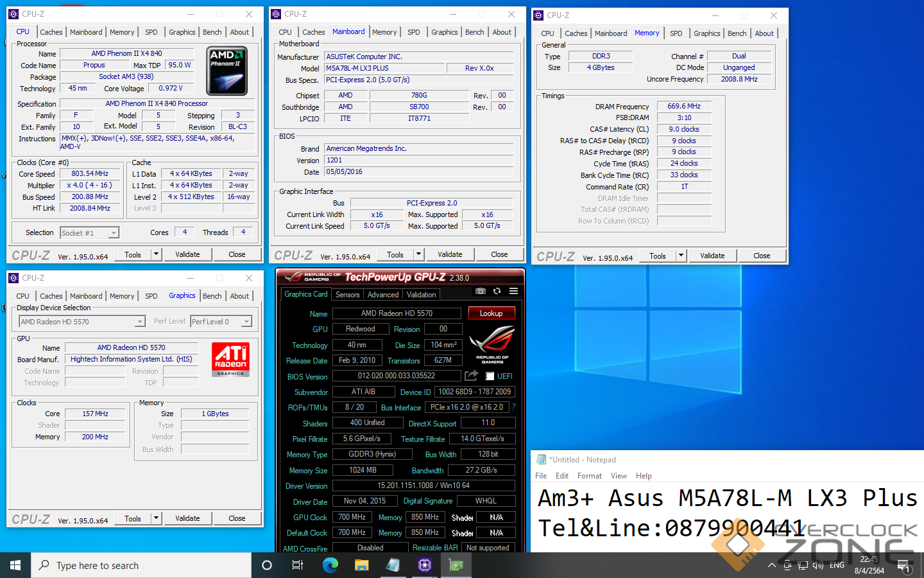Screen dimensions: 924x578
Task: Click the CPU-Z icon in the taskbar
Action: [424, 565]
